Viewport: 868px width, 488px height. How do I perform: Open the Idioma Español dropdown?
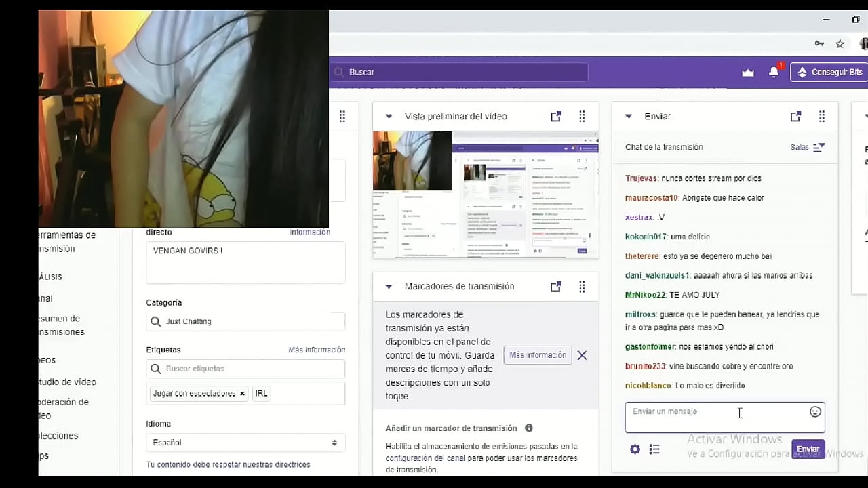pos(245,443)
